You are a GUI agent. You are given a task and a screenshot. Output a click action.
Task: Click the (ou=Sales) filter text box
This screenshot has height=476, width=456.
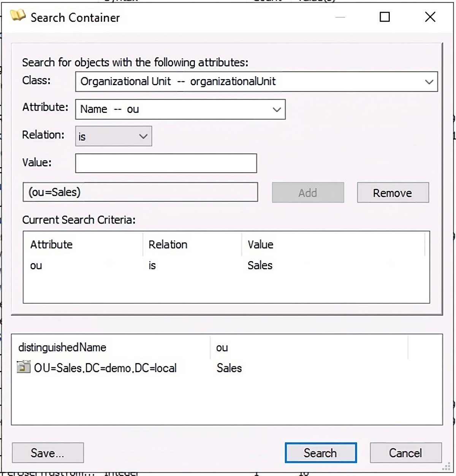coord(141,192)
